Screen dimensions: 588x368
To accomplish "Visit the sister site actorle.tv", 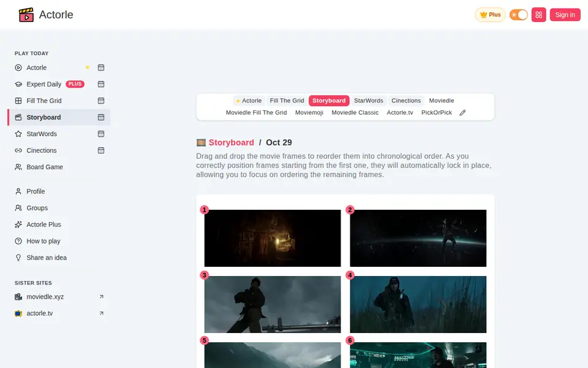I will click(39, 313).
